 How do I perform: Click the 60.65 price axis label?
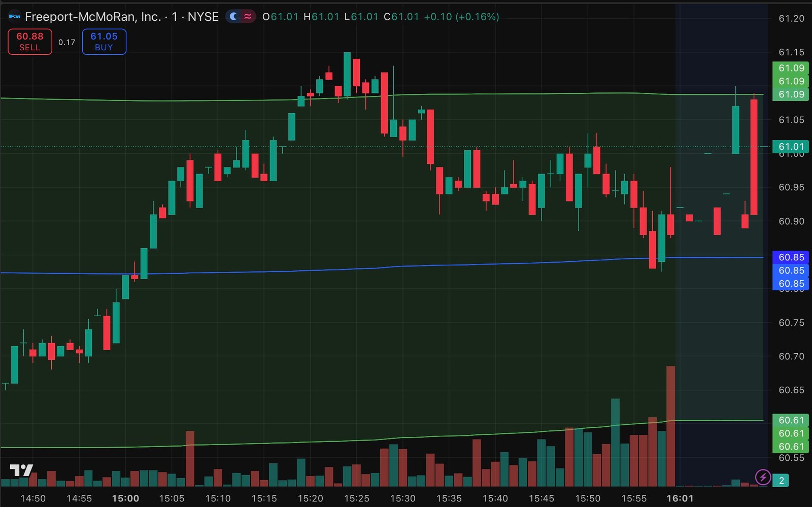pyautogui.click(x=792, y=390)
